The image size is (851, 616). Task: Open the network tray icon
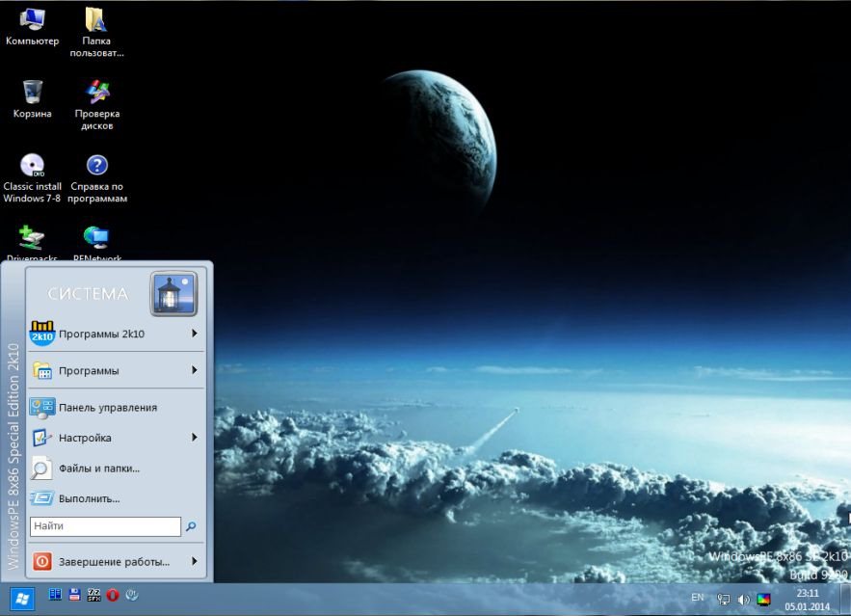(x=724, y=600)
